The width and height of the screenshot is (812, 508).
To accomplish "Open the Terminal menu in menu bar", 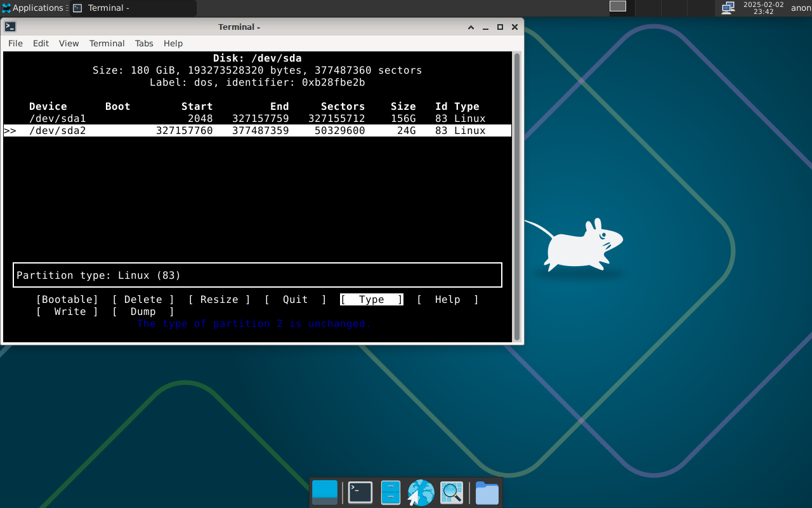I will click(x=107, y=43).
